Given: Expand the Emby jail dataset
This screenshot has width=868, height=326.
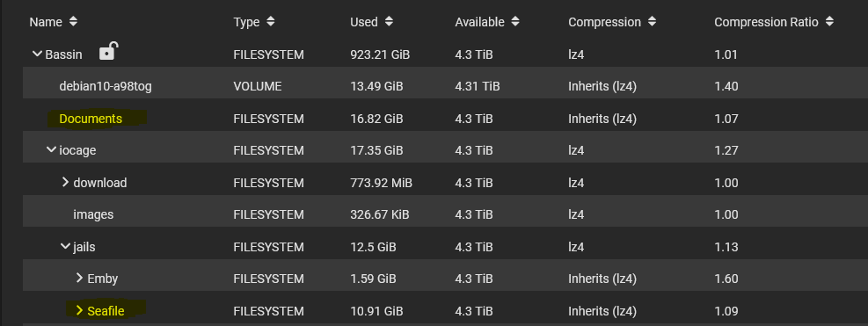Looking at the screenshot, I should (x=79, y=278).
